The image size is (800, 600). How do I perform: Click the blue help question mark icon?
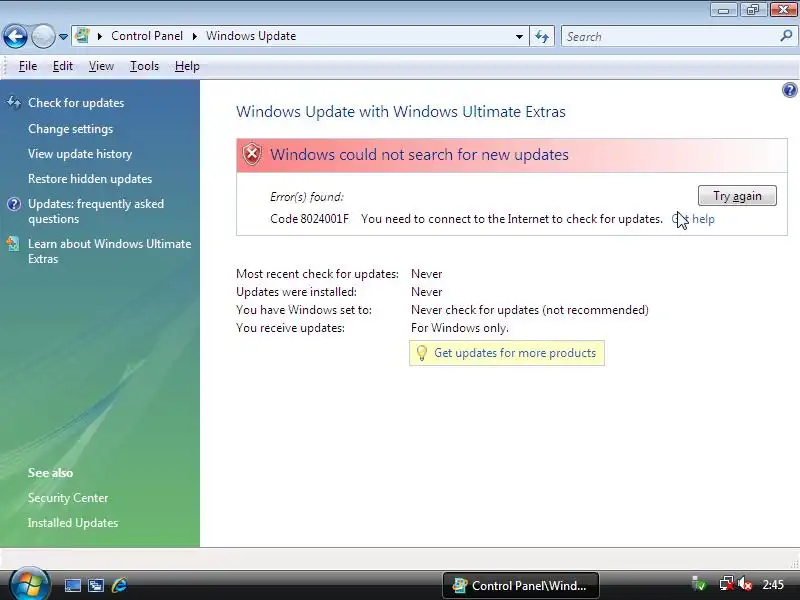[x=789, y=90]
